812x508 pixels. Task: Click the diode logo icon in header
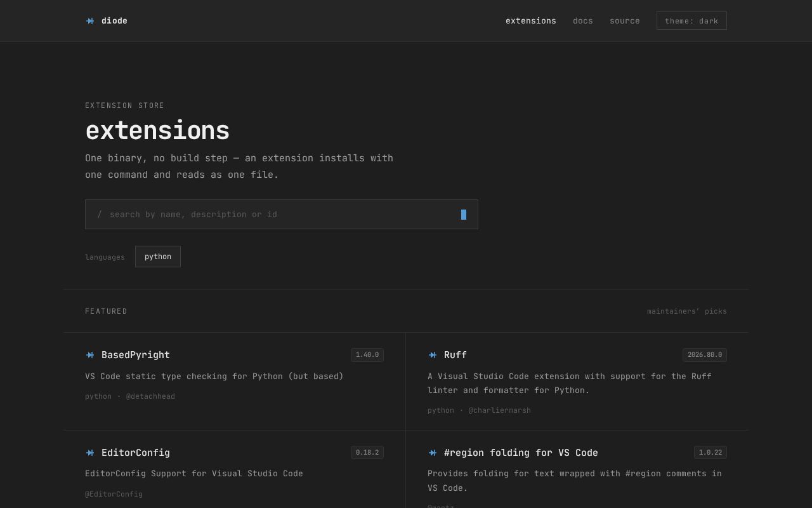coord(90,21)
